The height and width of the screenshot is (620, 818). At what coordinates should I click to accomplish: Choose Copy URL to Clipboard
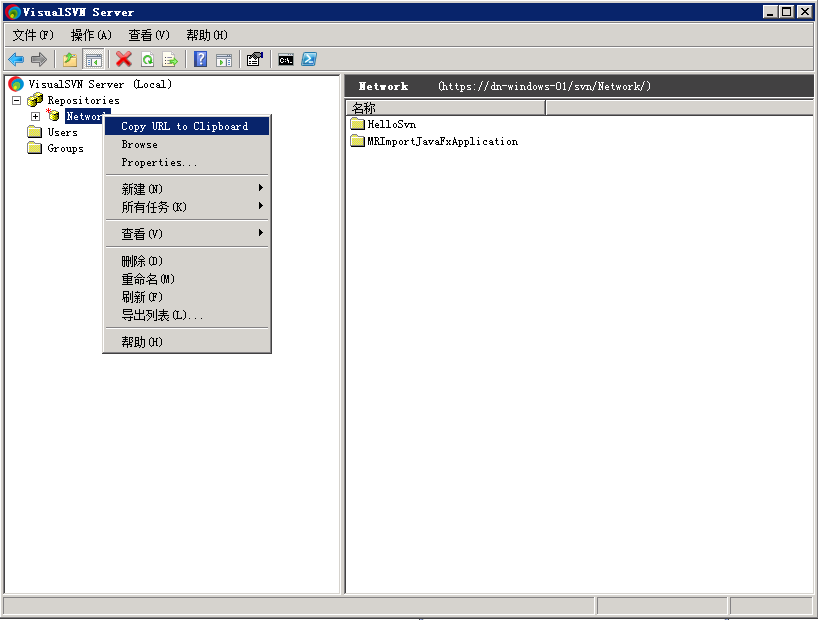(x=187, y=126)
